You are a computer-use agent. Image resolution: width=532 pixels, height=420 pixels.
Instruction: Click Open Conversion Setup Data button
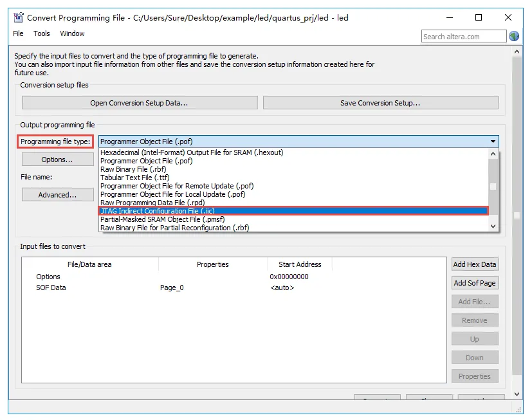coord(140,103)
